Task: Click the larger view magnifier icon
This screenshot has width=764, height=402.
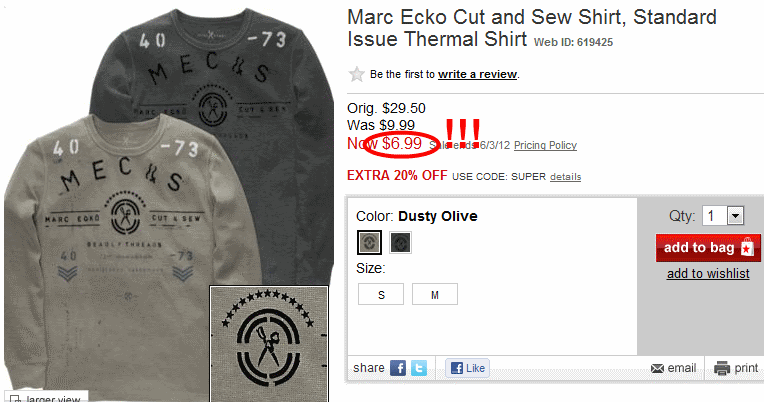Action: click(15, 399)
